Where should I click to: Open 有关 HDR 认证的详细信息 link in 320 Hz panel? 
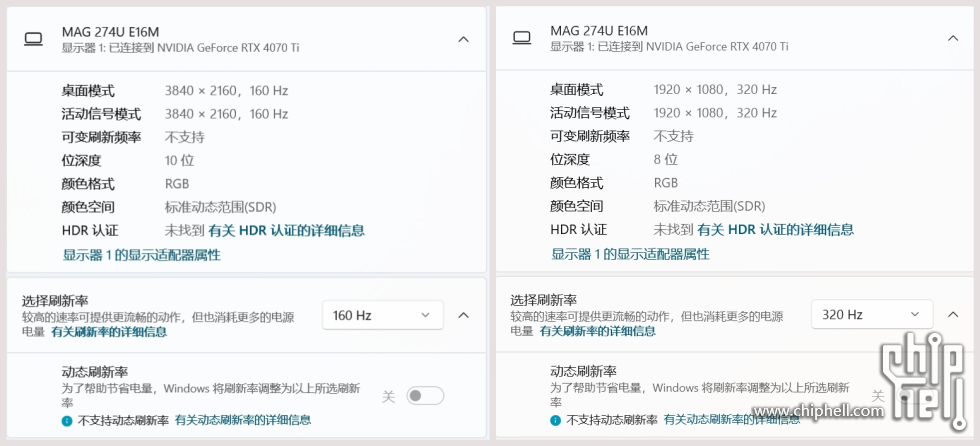point(776,229)
